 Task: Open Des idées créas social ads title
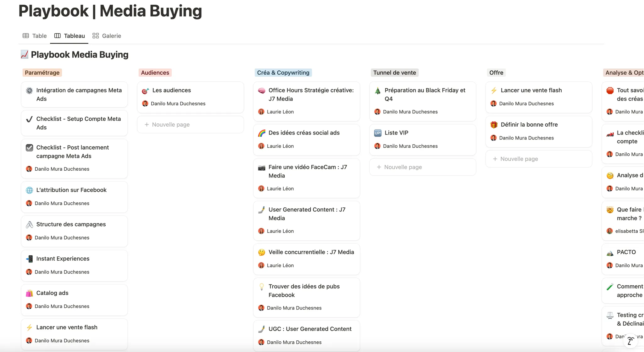(304, 133)
